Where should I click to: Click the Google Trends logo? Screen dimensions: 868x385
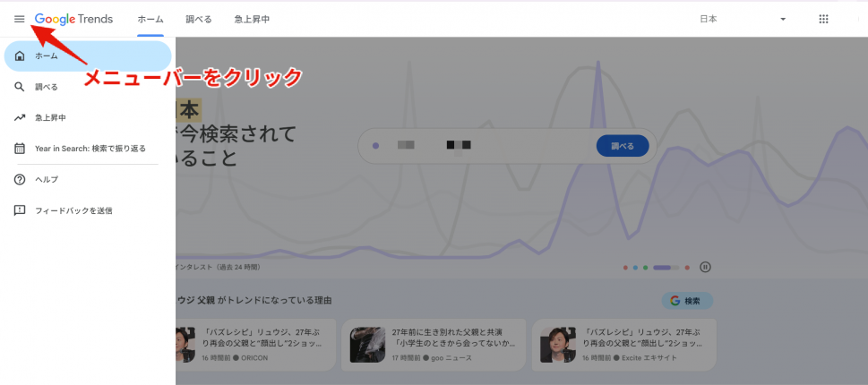[73, 19]
